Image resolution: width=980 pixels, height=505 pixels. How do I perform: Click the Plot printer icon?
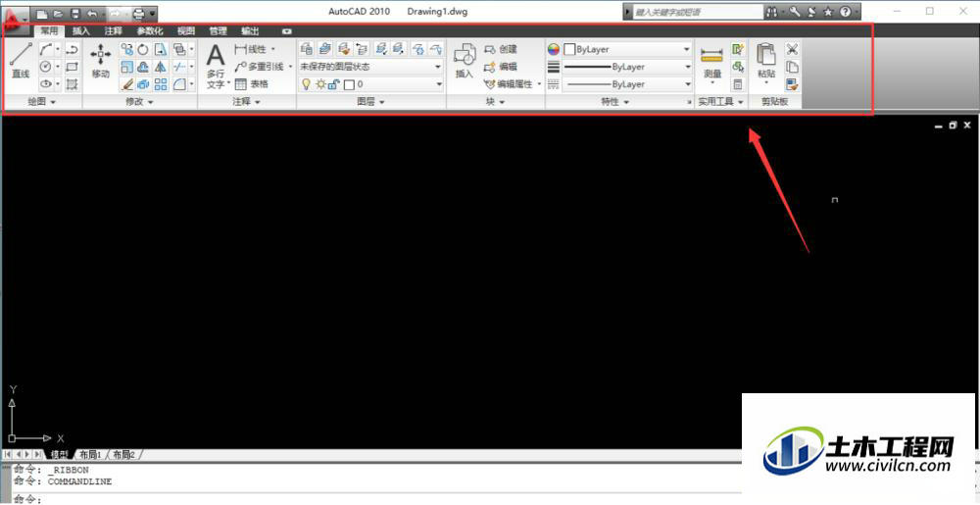pyautogui.click(x=138, y=13)
